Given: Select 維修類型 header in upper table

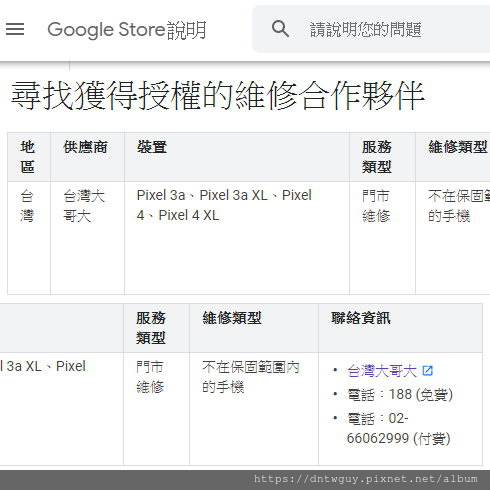Looking at the screenshot, I should click(x=453, y=157).
